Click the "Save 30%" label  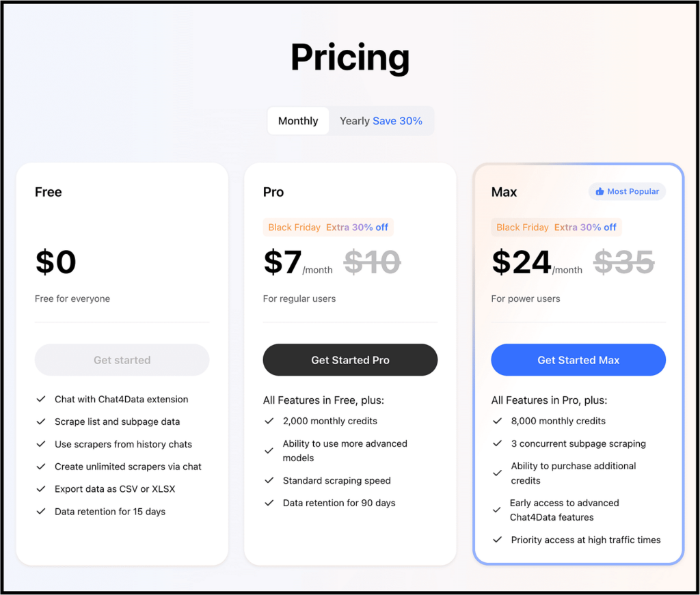pyautogui.click(x=397, y=120)
